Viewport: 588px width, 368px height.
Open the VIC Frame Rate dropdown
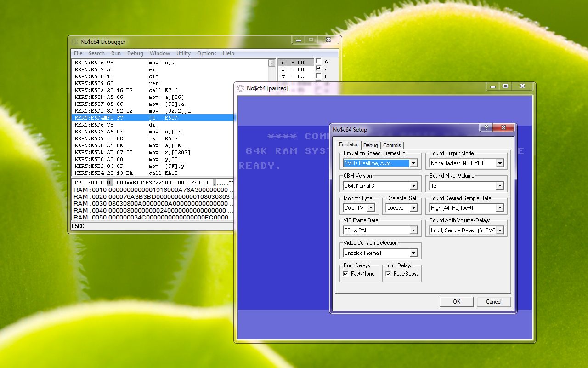[413, 230]
